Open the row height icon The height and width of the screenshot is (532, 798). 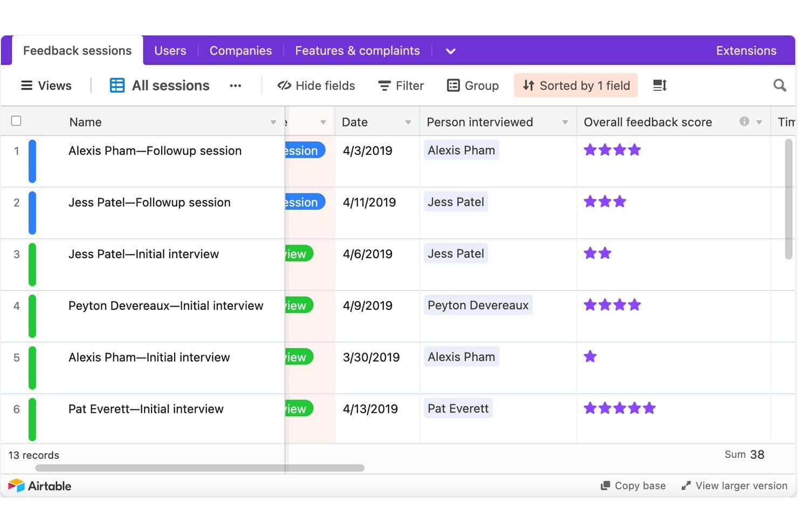[x=660, y=85]
